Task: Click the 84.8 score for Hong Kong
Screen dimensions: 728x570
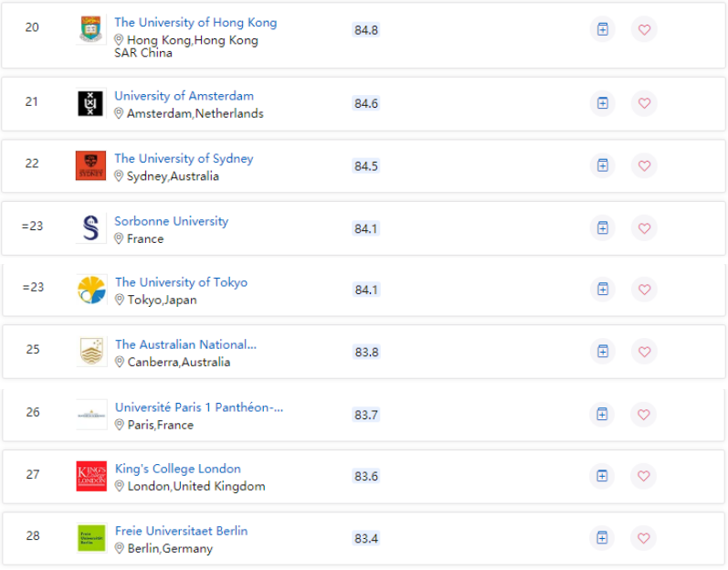Action: 365,30
